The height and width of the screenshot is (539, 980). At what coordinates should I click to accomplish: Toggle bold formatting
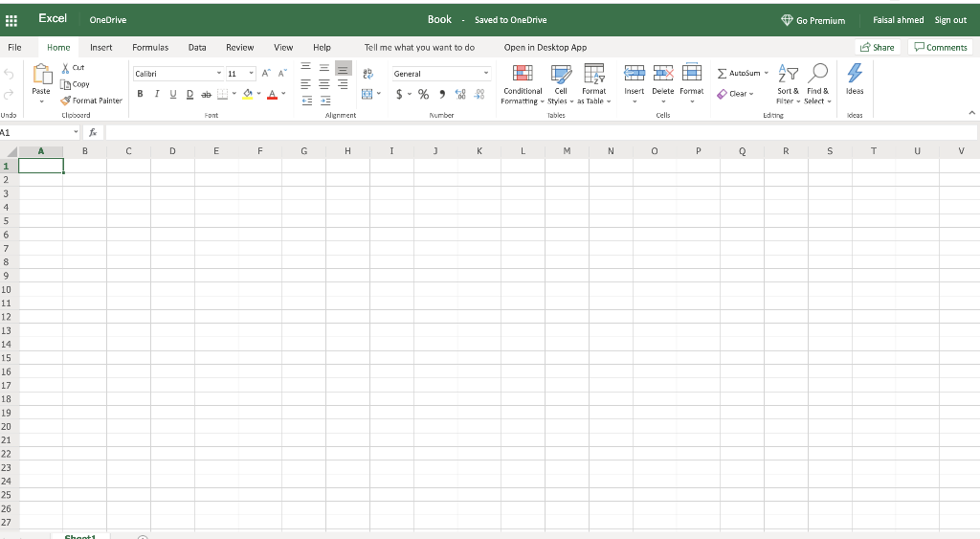click(x=141, y=93)
